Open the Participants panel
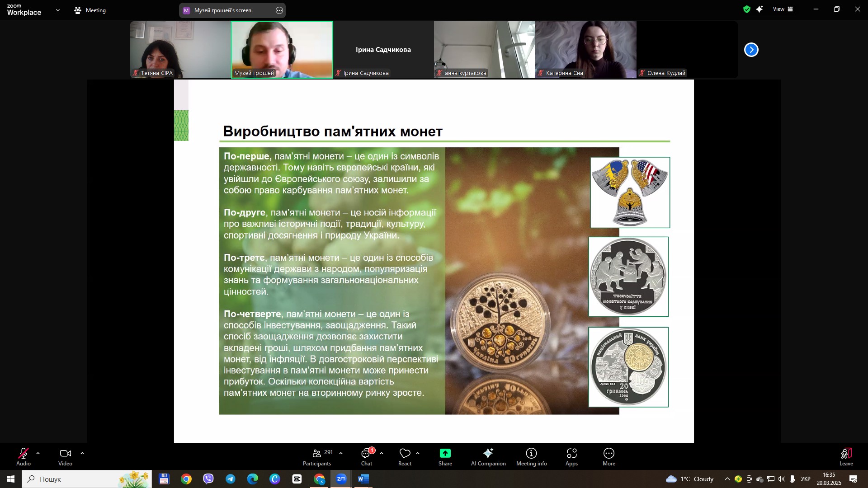 point(317,457)
